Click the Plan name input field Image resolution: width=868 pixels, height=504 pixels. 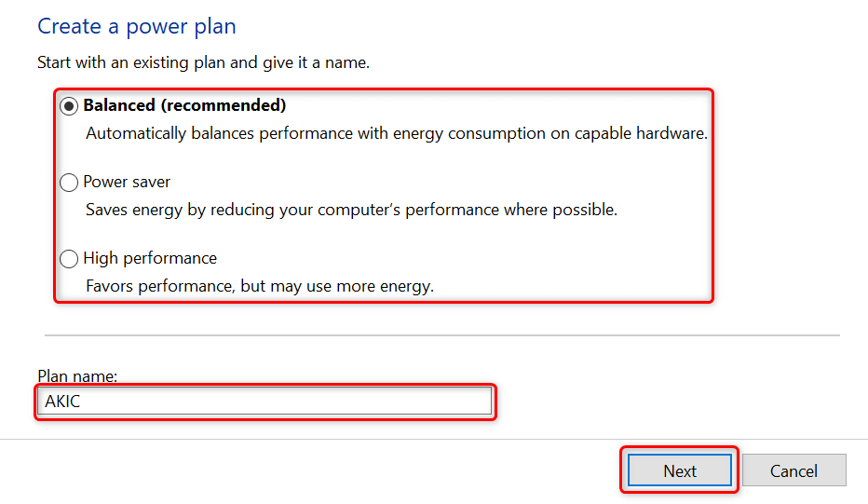coord(266,401)
